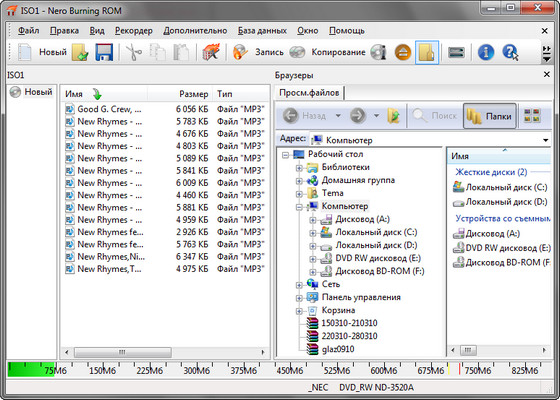
Task: Click the Disc info icon beside Копирование
Action: tap(379, 52)
